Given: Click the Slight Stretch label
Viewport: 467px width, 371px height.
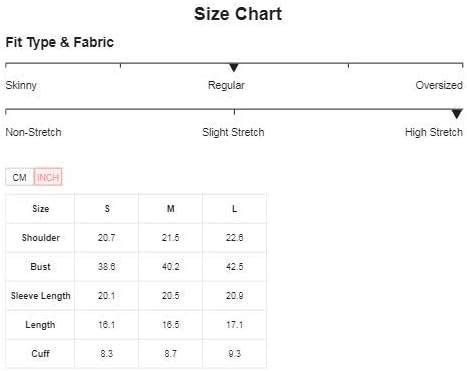Looking at the screenshot, I should (x=233, y=132).
